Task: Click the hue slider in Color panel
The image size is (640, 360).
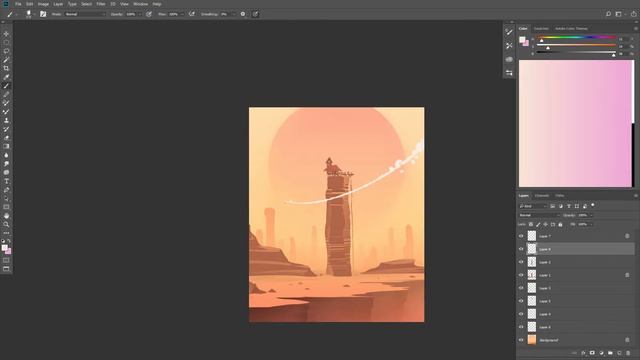Action: [576, 38]
